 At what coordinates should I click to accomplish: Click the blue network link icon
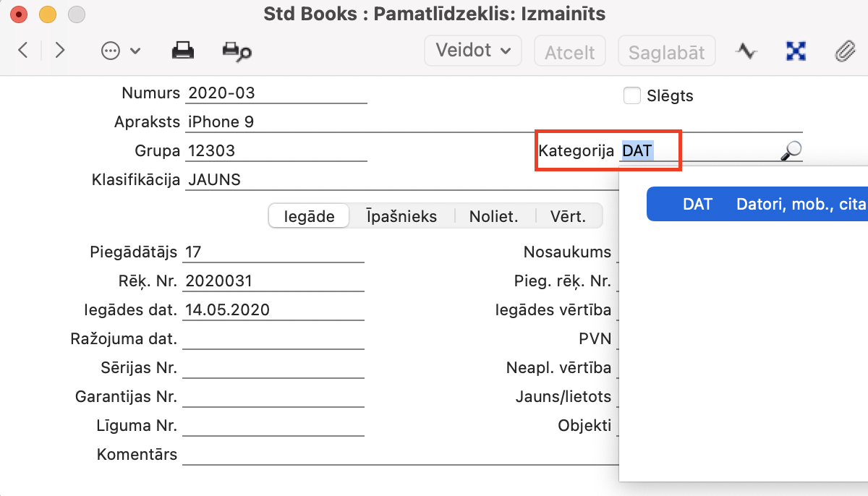coord(796,51)
